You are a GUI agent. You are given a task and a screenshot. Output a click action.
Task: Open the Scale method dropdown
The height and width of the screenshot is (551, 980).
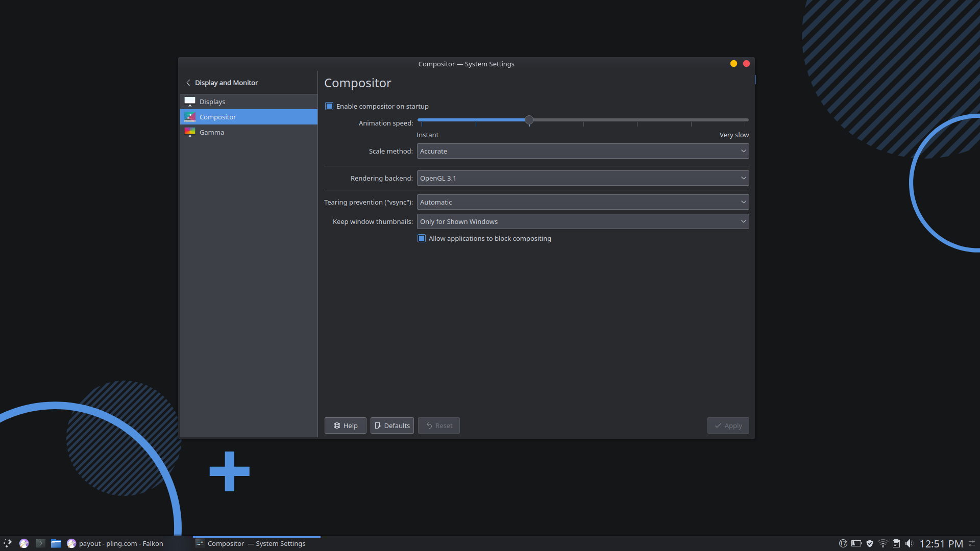pos(583,151)
